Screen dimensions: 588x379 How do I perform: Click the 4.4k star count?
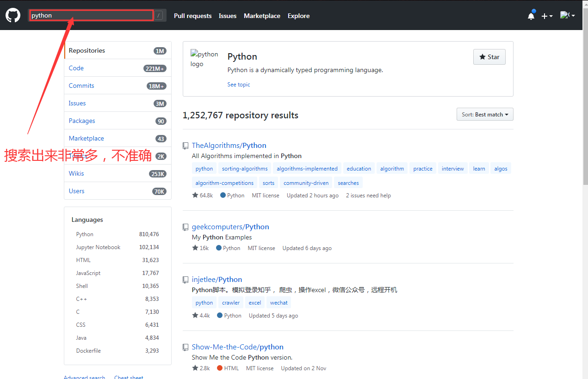[201, 316]
